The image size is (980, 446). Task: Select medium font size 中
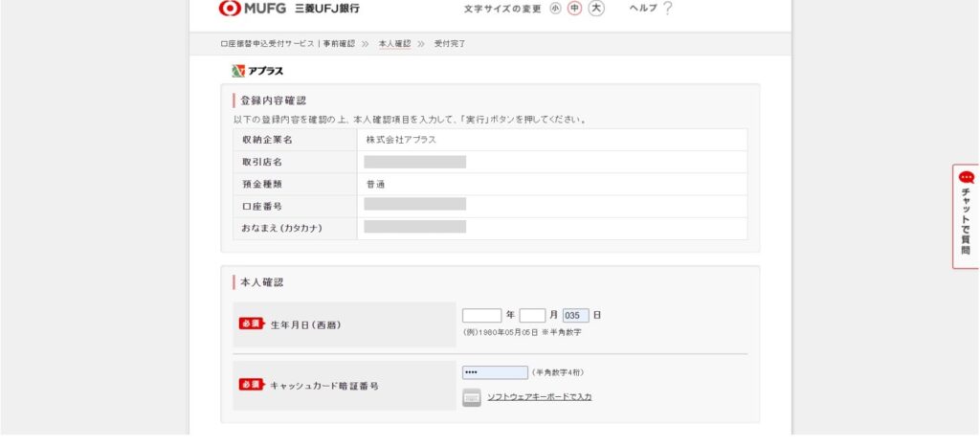click(x=574, y=8)
